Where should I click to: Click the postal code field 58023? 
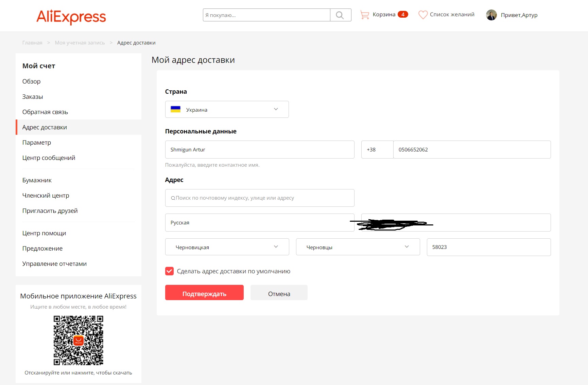(488, 247)
